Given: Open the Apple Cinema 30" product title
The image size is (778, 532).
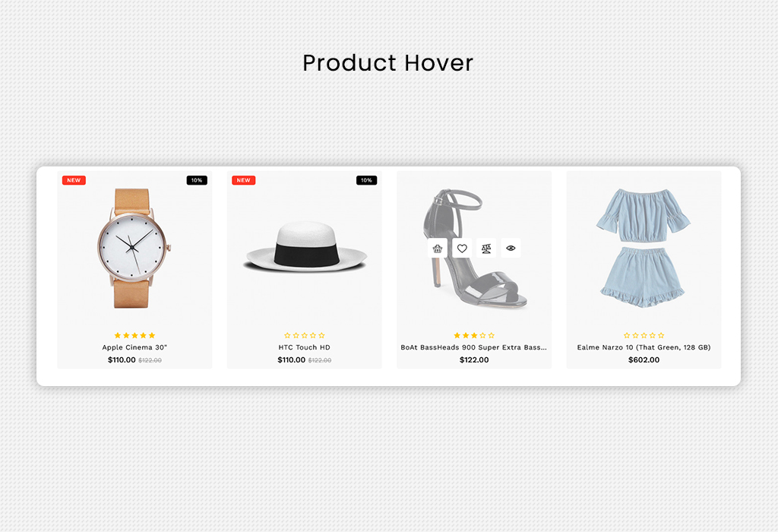Looking at the screenshot, I should [134, 347].
